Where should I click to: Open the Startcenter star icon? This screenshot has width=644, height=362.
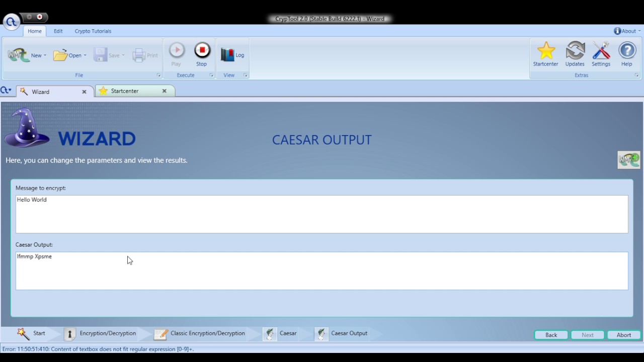546,51
